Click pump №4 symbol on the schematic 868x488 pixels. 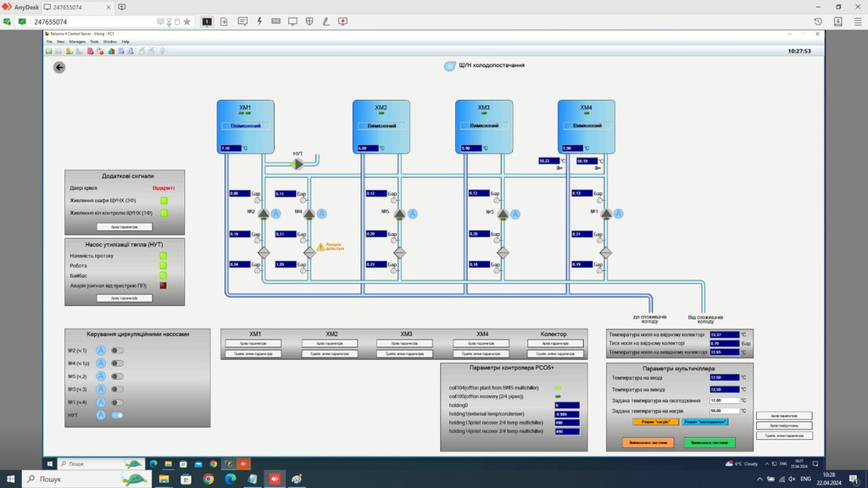pyautogui.click(x=309, y=213)
